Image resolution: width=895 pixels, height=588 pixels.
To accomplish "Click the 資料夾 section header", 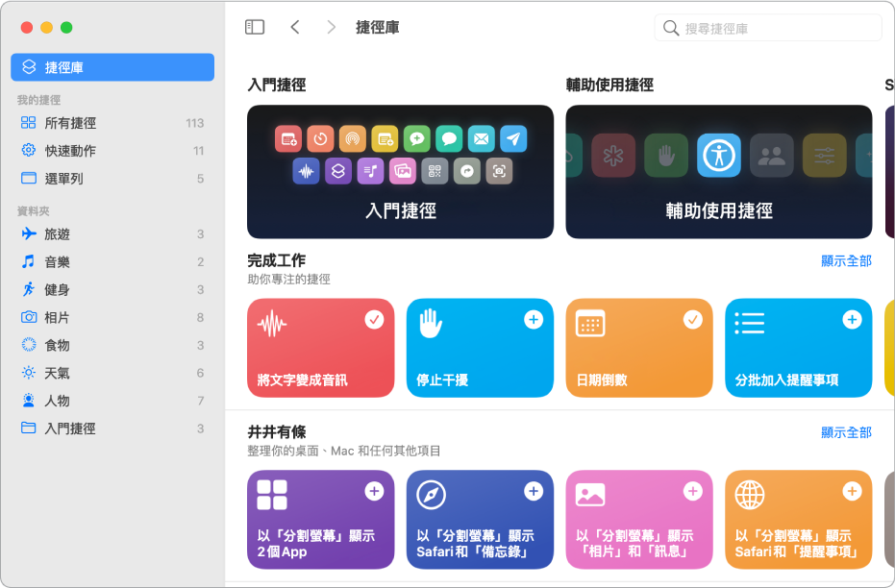I will tap(33, 211).
